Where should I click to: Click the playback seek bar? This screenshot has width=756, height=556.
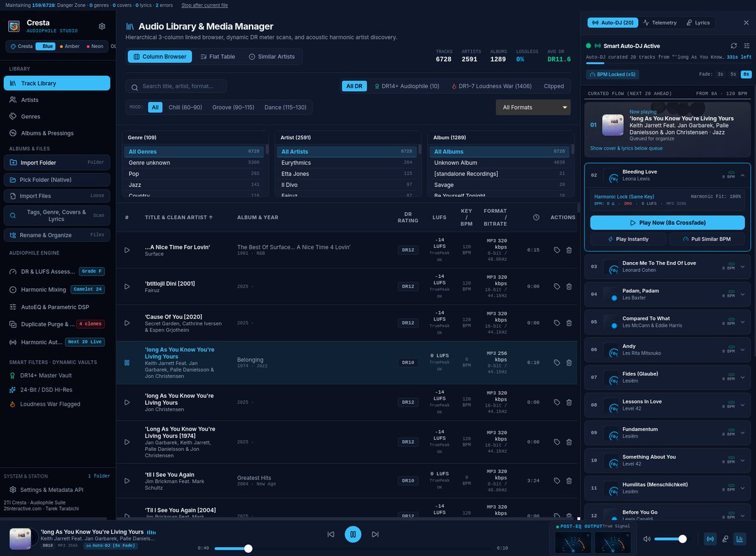pos(353,548)
